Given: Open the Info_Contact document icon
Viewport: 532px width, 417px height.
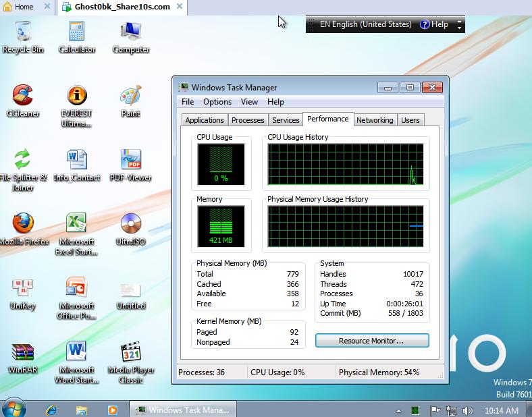Looking at the screenshot, I should [x=77, y=165].
